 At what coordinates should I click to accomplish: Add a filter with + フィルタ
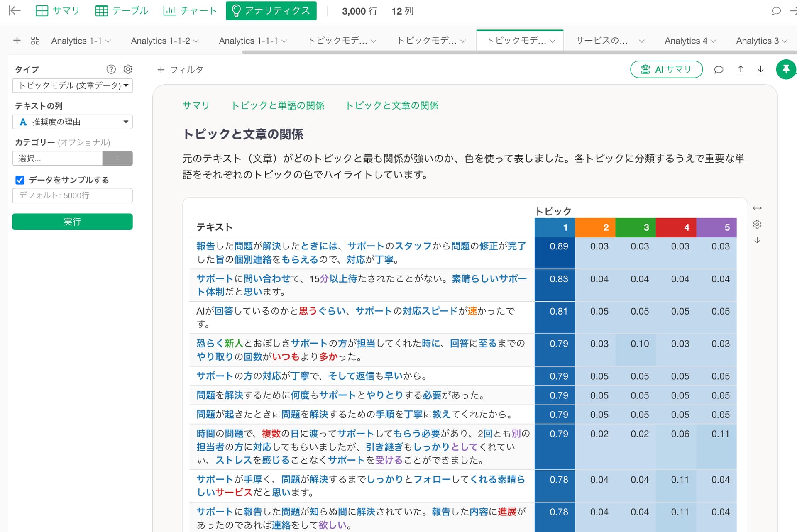point(180,70)
